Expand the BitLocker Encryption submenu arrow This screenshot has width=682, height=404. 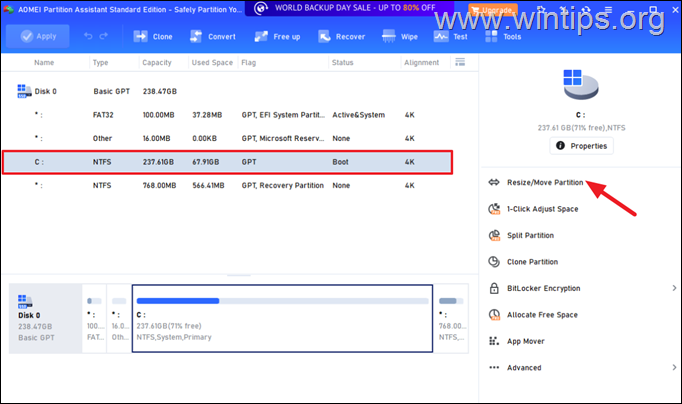671,288
